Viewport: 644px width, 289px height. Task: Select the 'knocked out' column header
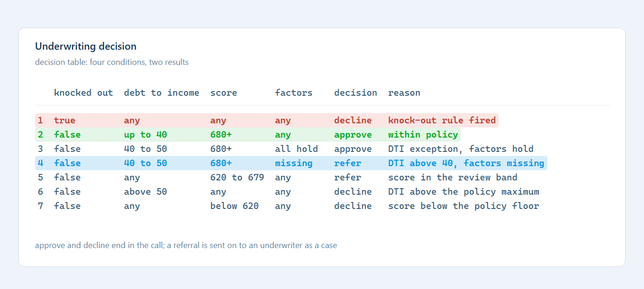click(x=83, y=93)
